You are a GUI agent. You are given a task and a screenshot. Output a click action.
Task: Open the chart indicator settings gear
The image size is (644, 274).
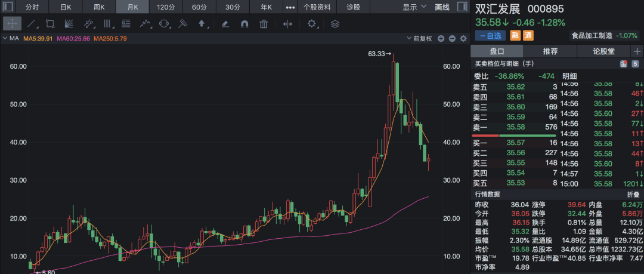pyautogui.click(x=464, y=39)
